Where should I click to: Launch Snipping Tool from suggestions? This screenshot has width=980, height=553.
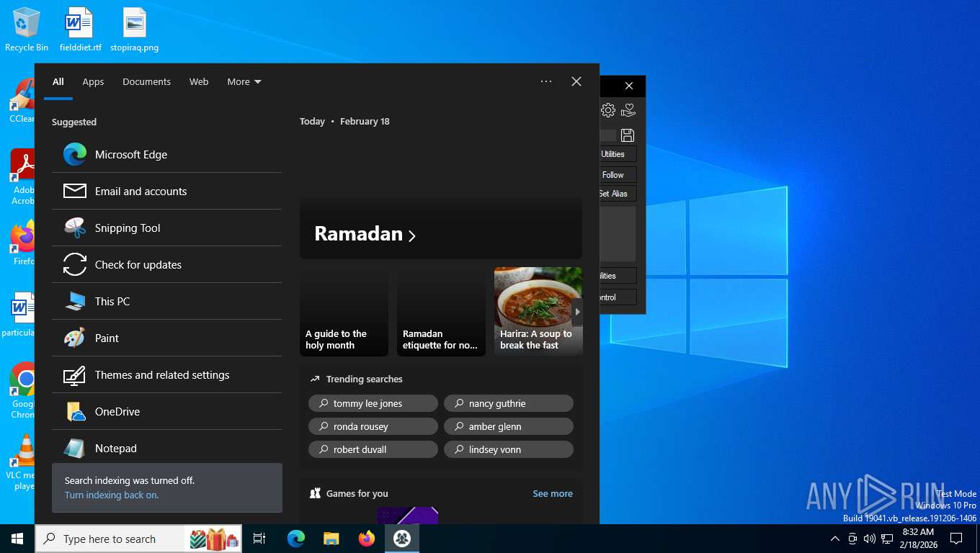166,228
